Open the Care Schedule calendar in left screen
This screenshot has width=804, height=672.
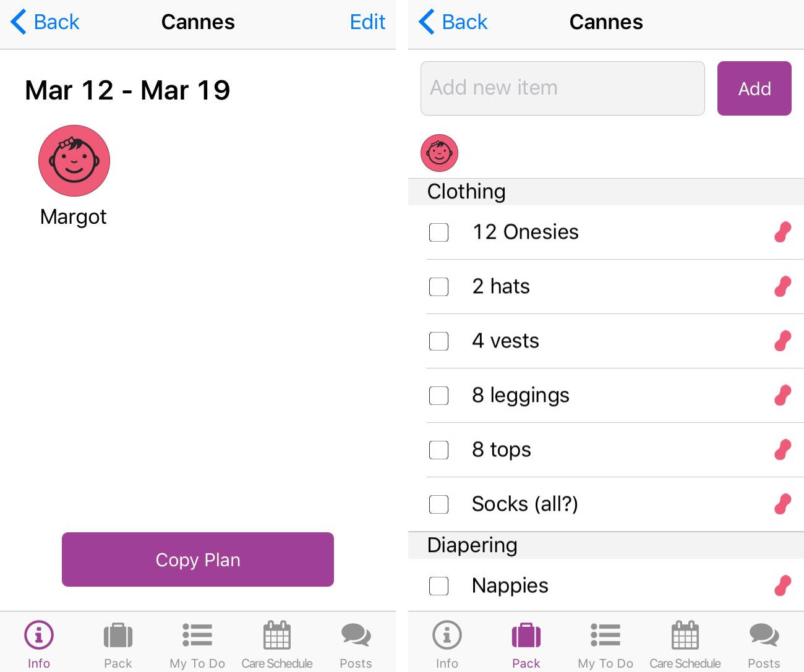277,645
